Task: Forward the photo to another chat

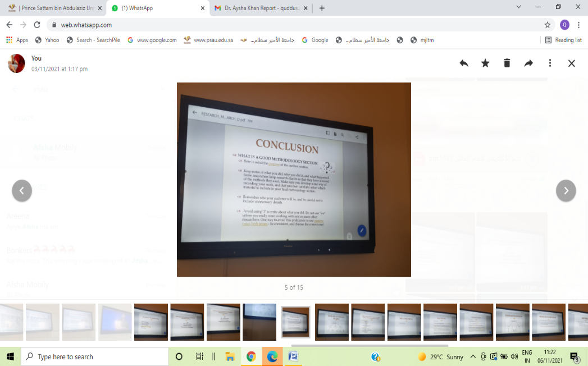Action: click(528, 63)
